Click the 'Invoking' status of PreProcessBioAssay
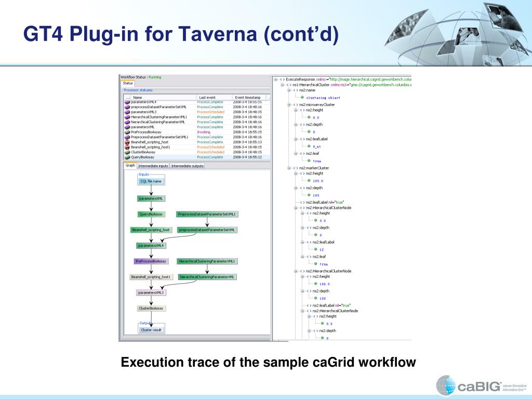This screenshot has width=532, height=399. coord(204,132)
